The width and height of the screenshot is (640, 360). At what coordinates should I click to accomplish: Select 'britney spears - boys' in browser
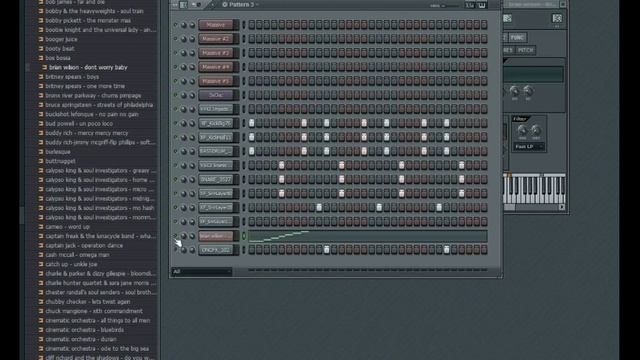[x=72, y=77]
